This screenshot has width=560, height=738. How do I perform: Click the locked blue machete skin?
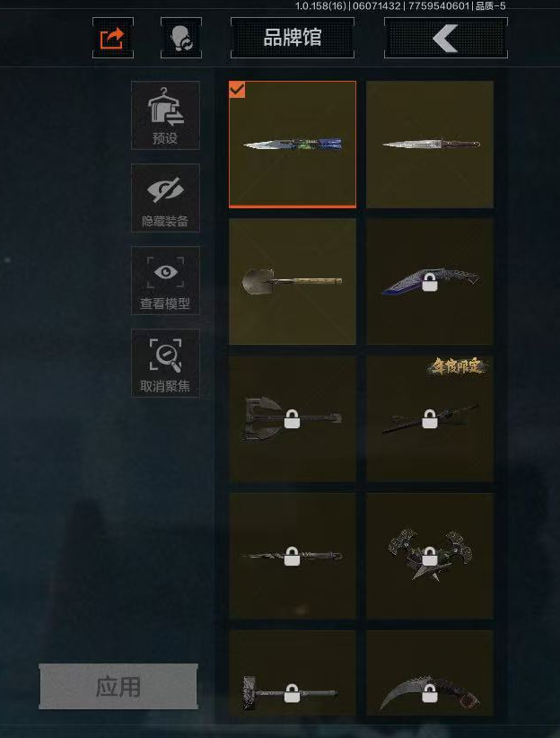(430, 281)
